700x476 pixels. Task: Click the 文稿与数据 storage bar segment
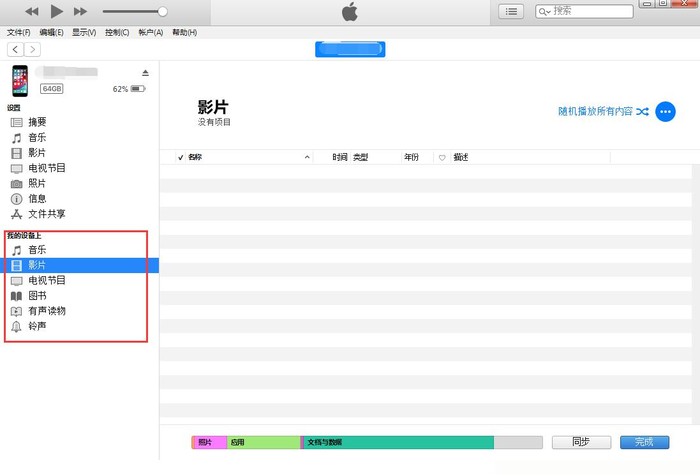tap(398, 442)
